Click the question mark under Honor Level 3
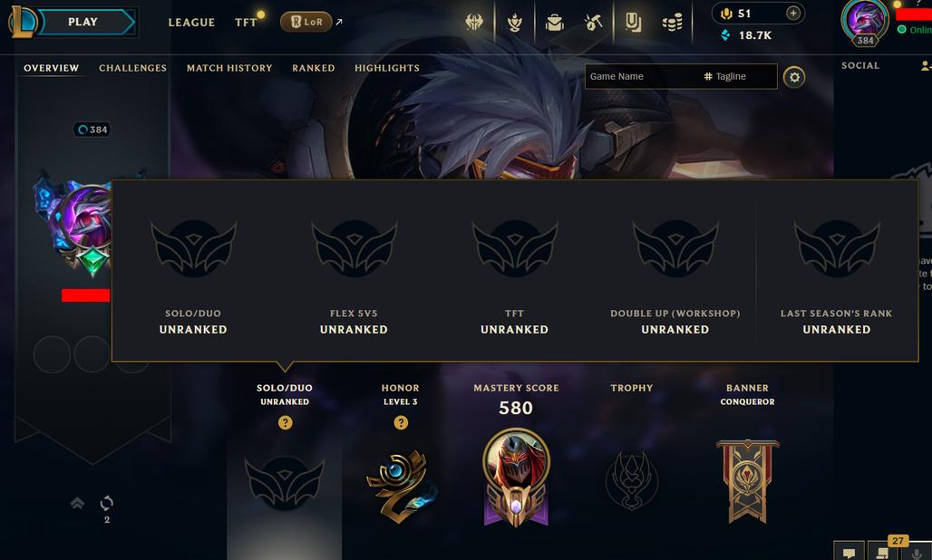Viewport: 932px width, 560px height. [401, 423]
